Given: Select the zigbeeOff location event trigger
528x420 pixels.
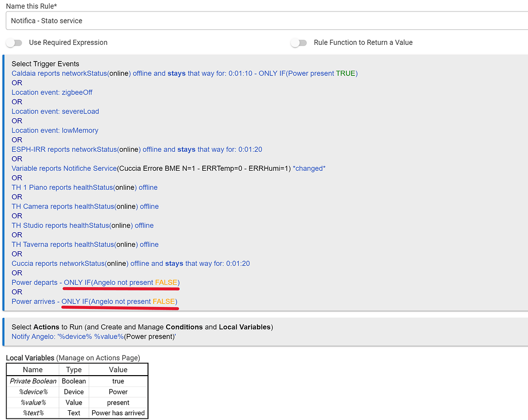Looking at the screenshot, I should click(52, 92).
